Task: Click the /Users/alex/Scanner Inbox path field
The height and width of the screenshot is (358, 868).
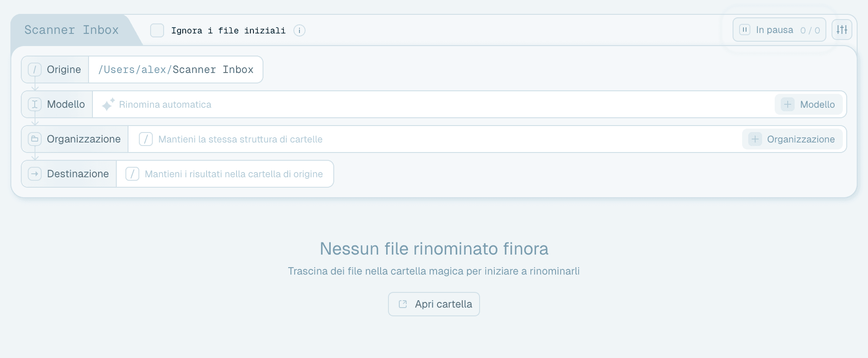Action: [x=176, y=70]
